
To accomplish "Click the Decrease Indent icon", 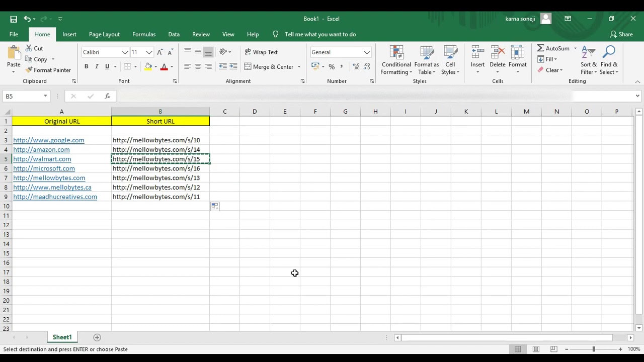I will tap(223, 66).
